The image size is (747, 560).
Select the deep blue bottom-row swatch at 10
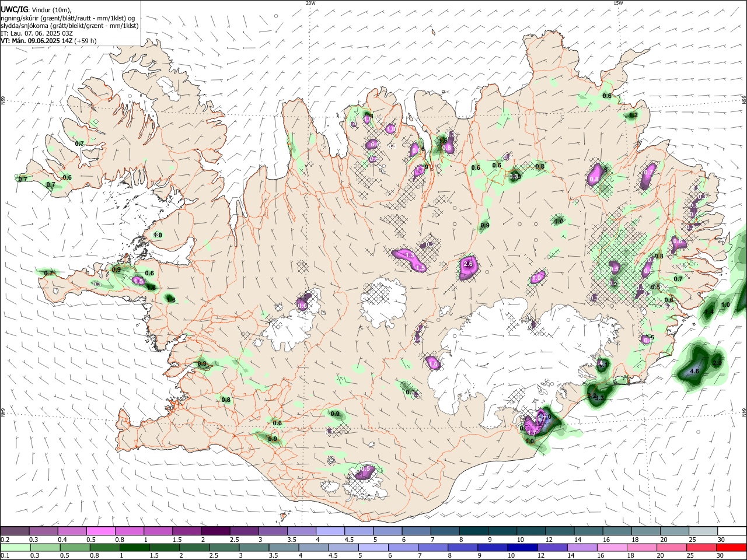pos(522,547)
